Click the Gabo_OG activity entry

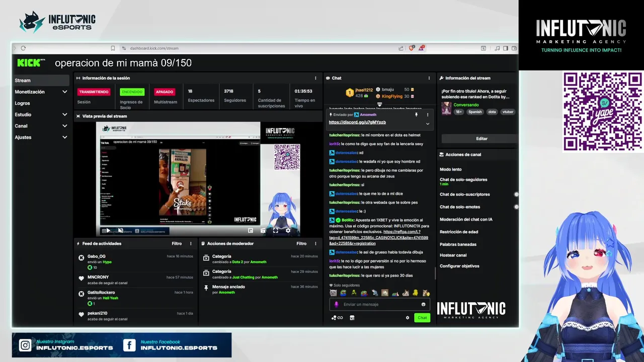(x=135, y=261)
